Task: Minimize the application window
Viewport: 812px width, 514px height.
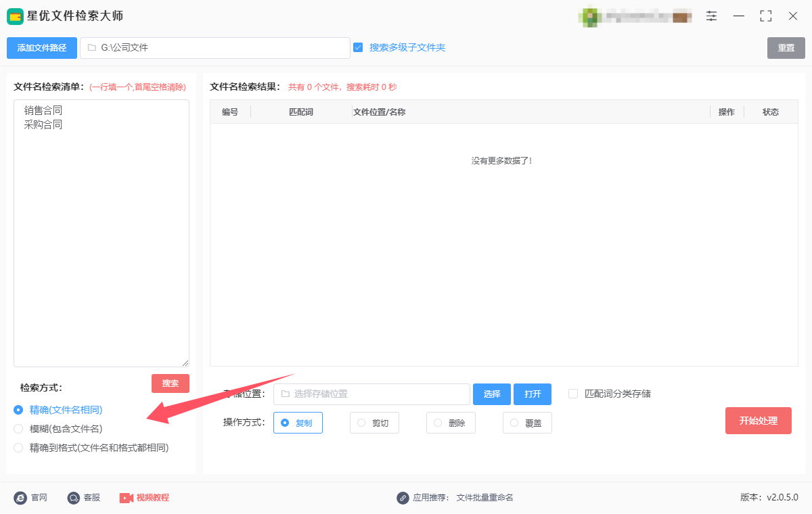Action: pyautogui.click(x=739, y=16)
